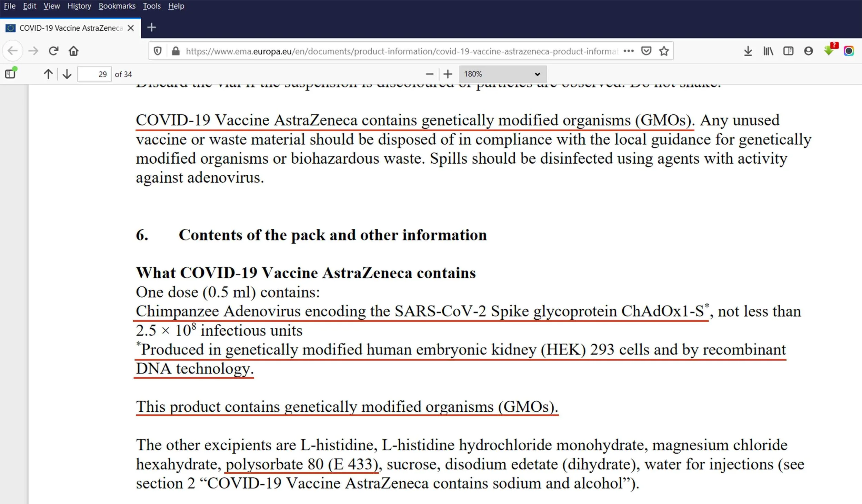Click heading 'Contents of the pack and other information'
Screen dimensions: 862x504
click(x=333, y=235)
